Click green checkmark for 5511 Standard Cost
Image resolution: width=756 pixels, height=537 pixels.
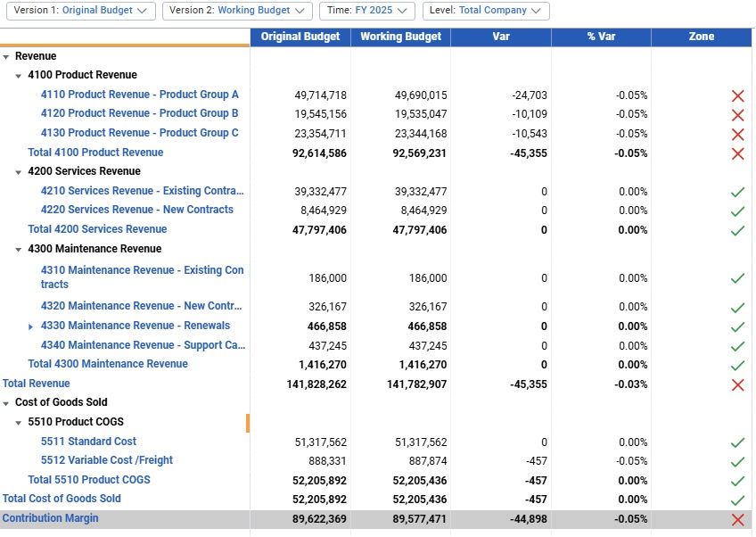coord(737,442)
